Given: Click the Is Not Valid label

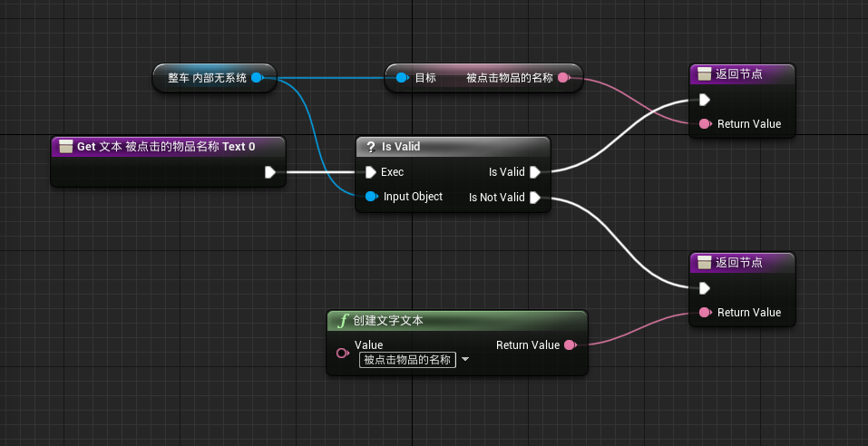Looking at the screenshot, I should [x=496, y=198].
